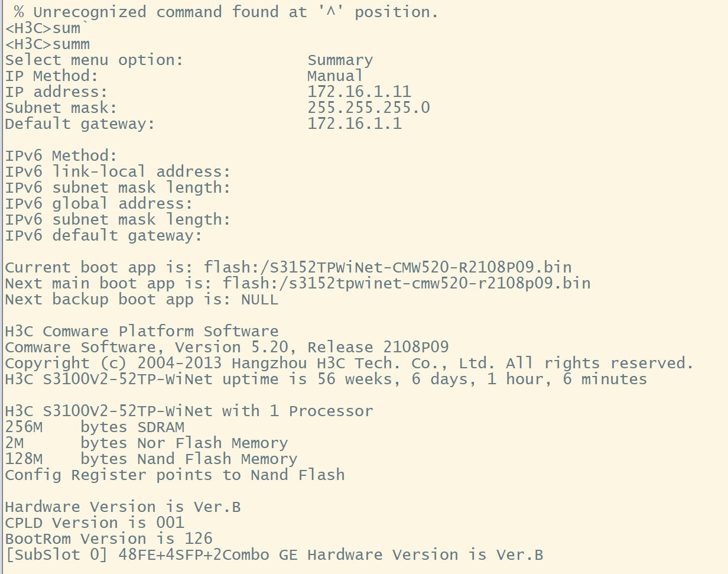
Task: Click the 128M bytes Nand Flash Memory line
Action: [151, 459]
